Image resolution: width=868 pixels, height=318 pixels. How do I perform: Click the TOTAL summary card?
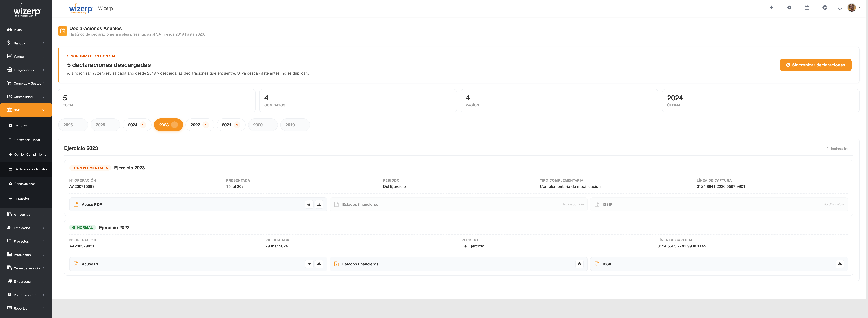coord(156,101)
